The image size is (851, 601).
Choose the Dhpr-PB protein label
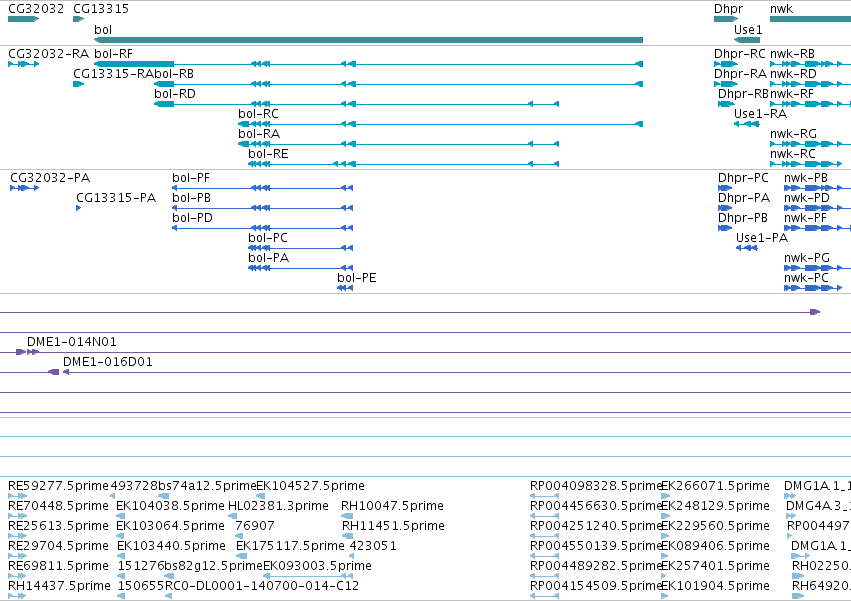pyautogui.click(x=743, y=218)
